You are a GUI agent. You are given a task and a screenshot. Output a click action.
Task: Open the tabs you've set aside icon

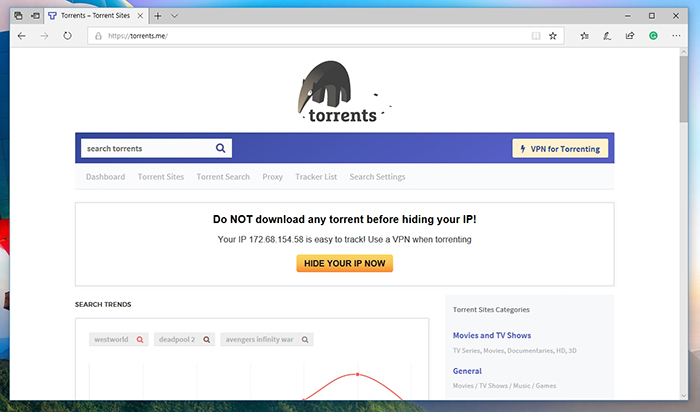click(x=18, y=16)
